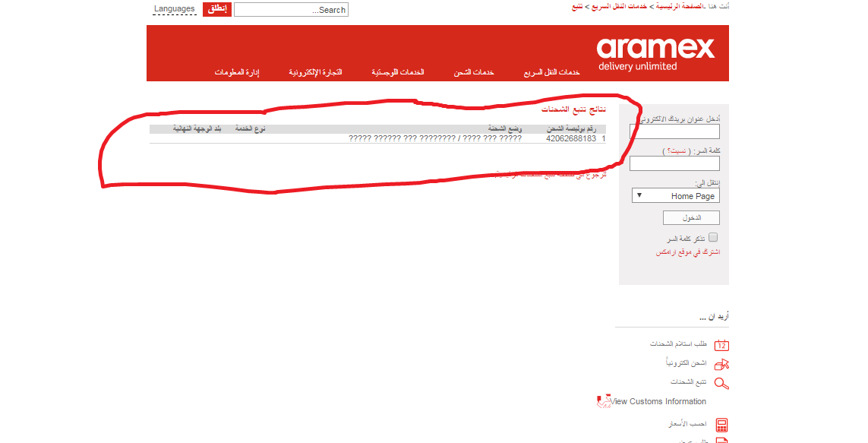Open the اشحن الكترونياً link
The image size is (868, 443).
tap(686, 362)
